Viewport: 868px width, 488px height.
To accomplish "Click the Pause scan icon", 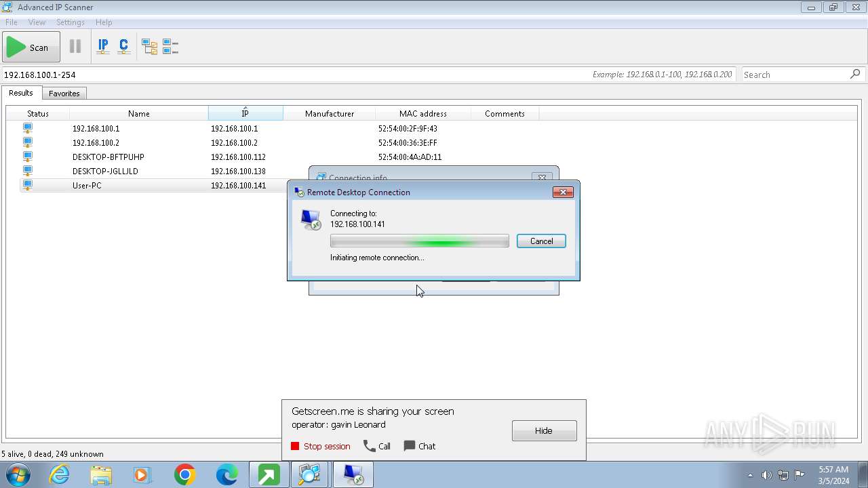I will [x=75, y=47].
